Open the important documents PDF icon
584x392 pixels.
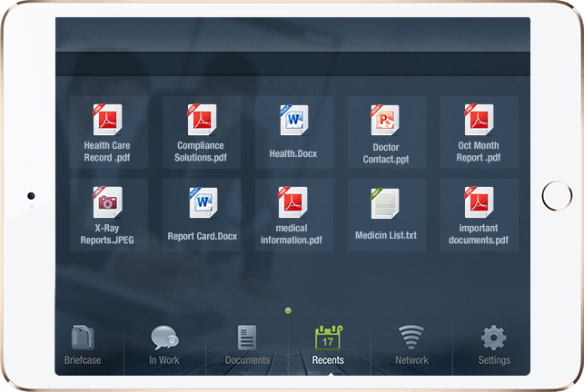[479, 201]
